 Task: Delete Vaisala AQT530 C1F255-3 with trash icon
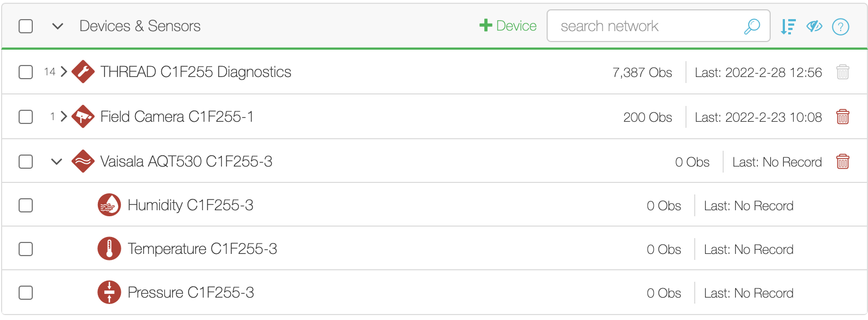coord(843,161)
